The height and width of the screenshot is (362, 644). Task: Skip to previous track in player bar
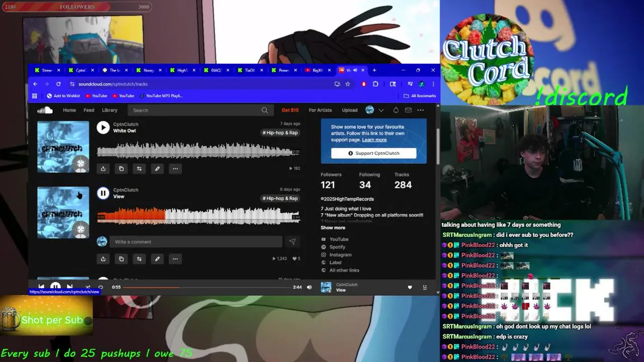pos(41,287)
